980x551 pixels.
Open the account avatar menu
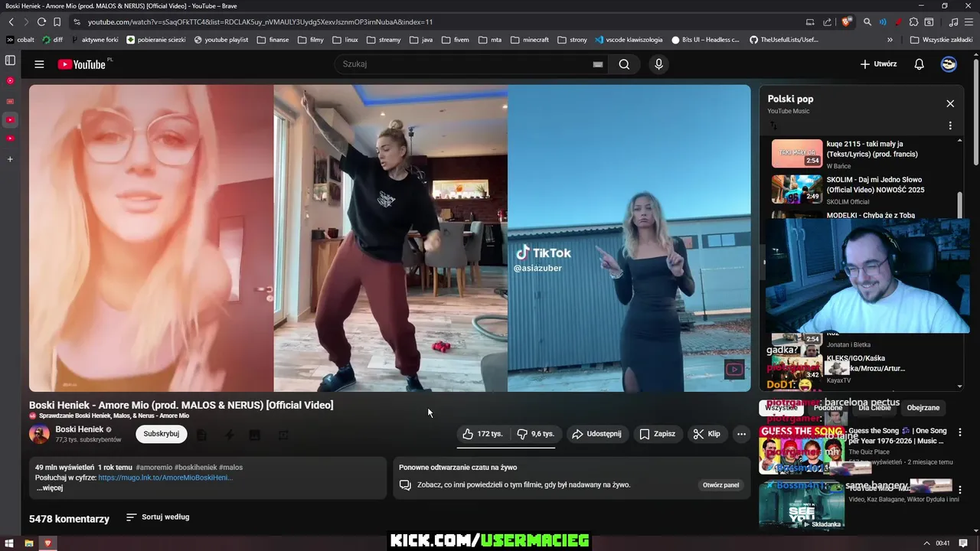click(949, 64)
